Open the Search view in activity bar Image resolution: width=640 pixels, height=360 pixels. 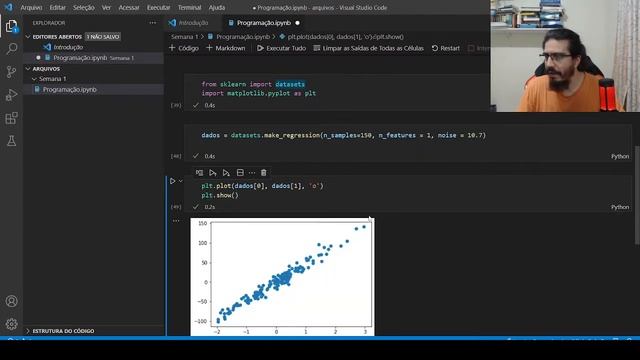tap(11, 49)
